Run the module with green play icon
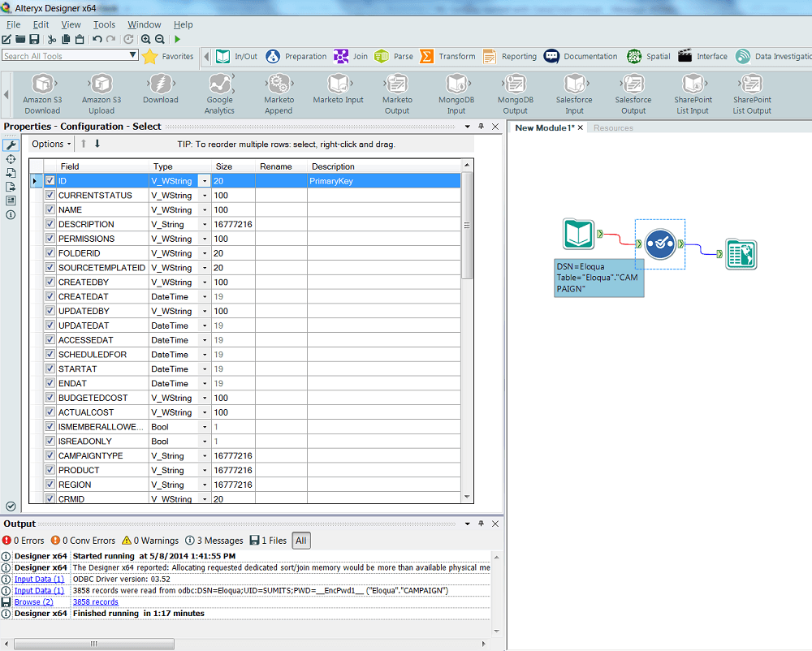Viewport: 812px width, 651px height. [178, 39]
